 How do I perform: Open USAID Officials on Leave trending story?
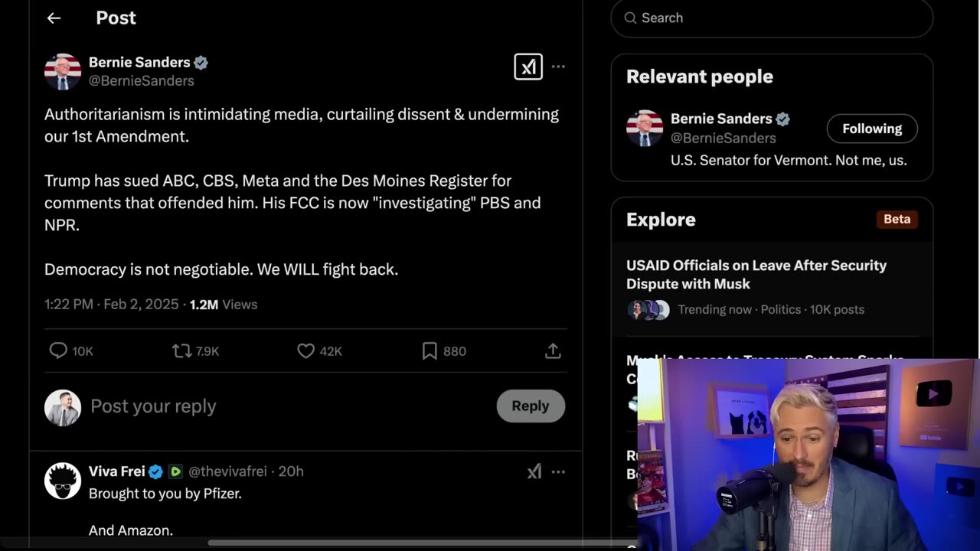(x=756, y=274)
